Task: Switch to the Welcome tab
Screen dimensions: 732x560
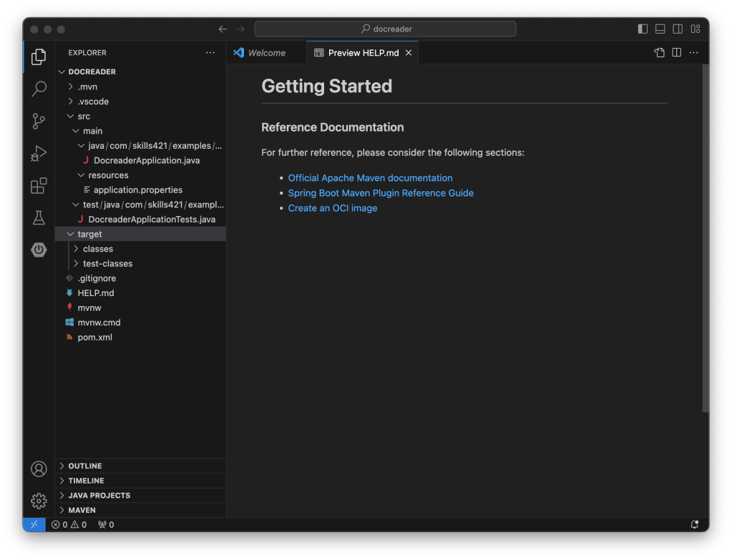Action: pyautogui.click(x=266, y=53)
